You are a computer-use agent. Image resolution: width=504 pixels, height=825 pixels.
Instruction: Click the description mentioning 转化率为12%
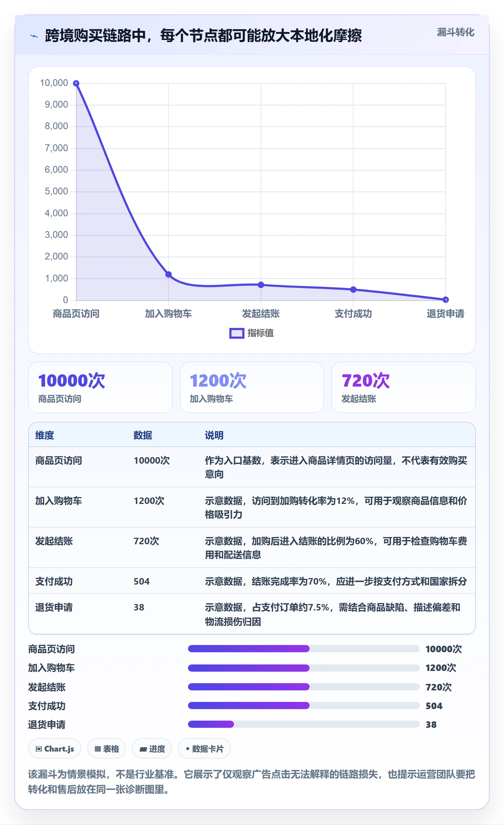336,508
